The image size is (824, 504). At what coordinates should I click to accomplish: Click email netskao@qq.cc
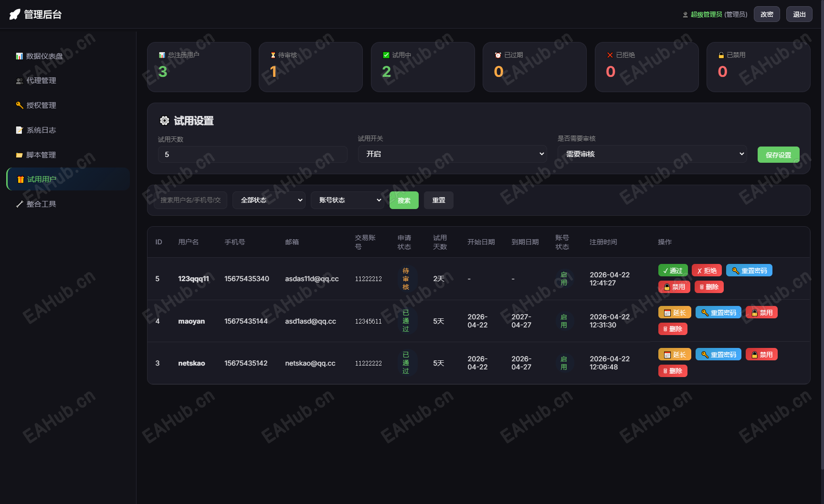pos(310,363)
